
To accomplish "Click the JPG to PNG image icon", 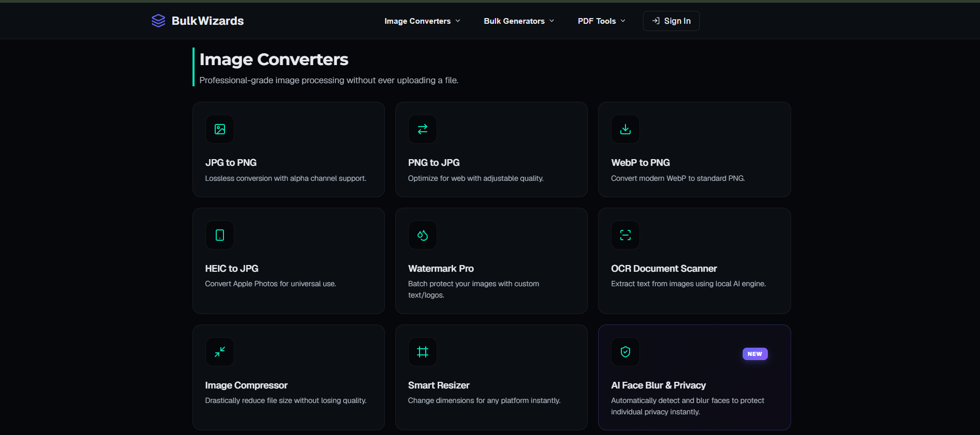I will point(220,129).
